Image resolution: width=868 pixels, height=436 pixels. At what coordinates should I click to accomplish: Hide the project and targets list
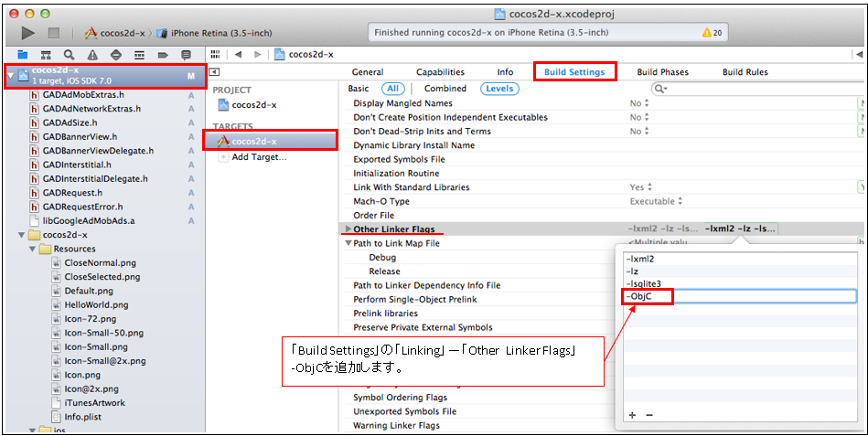tap(214, 72)
